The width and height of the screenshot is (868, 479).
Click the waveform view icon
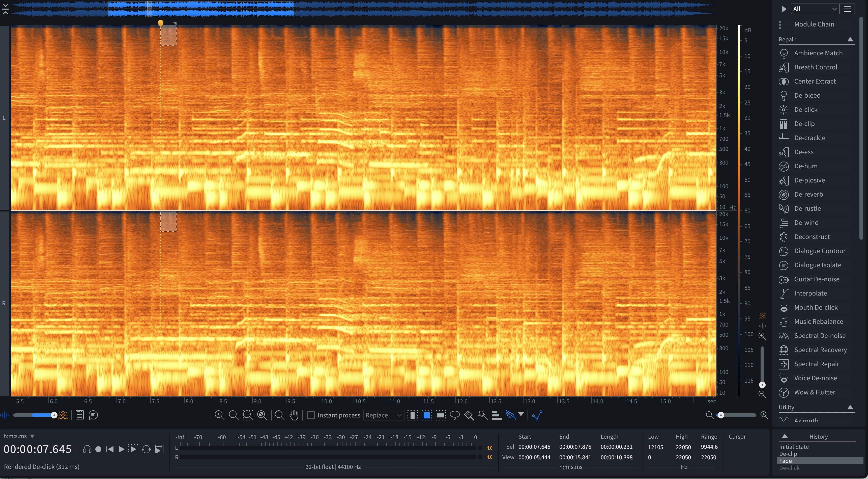(5, 415)
